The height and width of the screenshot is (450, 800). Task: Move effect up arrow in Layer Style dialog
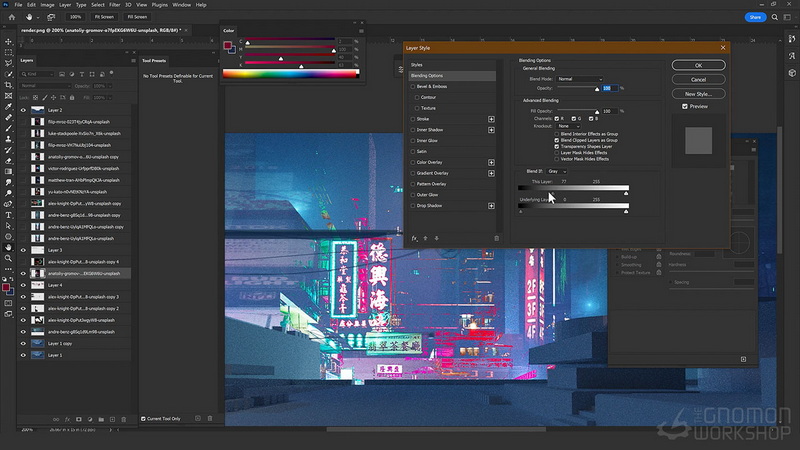click(426, 238)
